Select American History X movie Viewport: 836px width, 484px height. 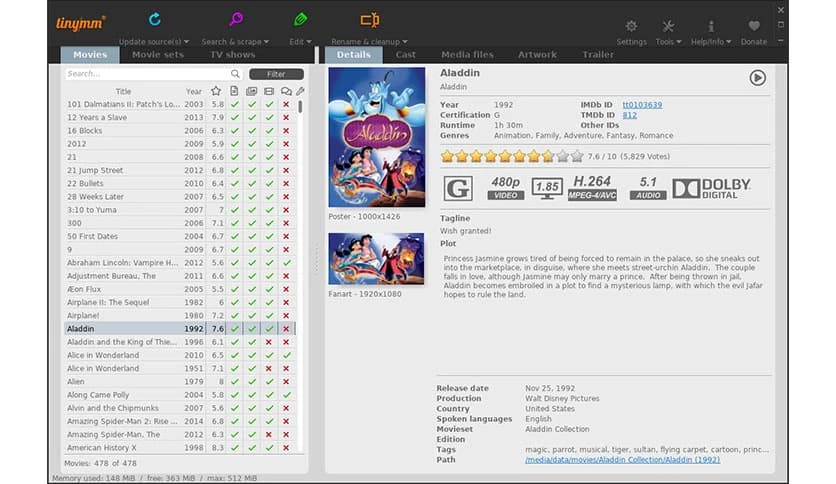coord(180,448)
